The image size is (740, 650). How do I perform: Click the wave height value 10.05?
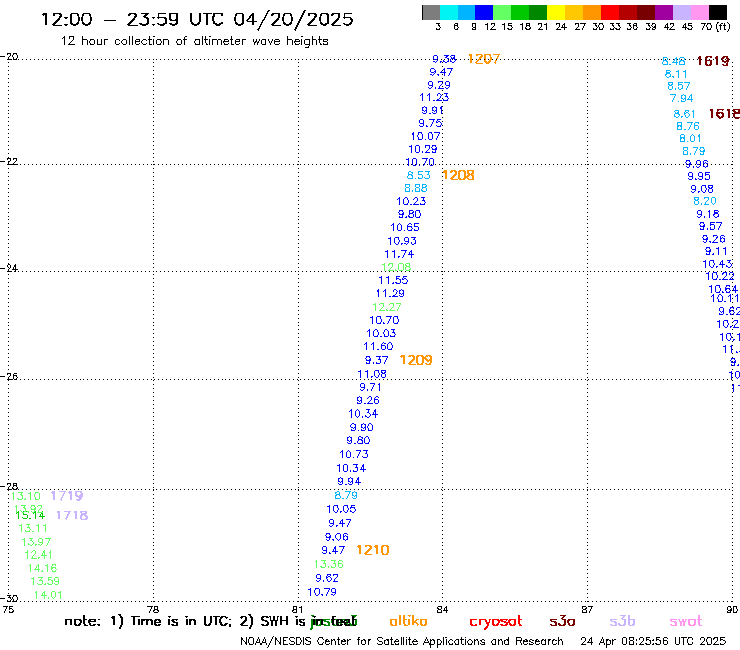pos(341,509)
